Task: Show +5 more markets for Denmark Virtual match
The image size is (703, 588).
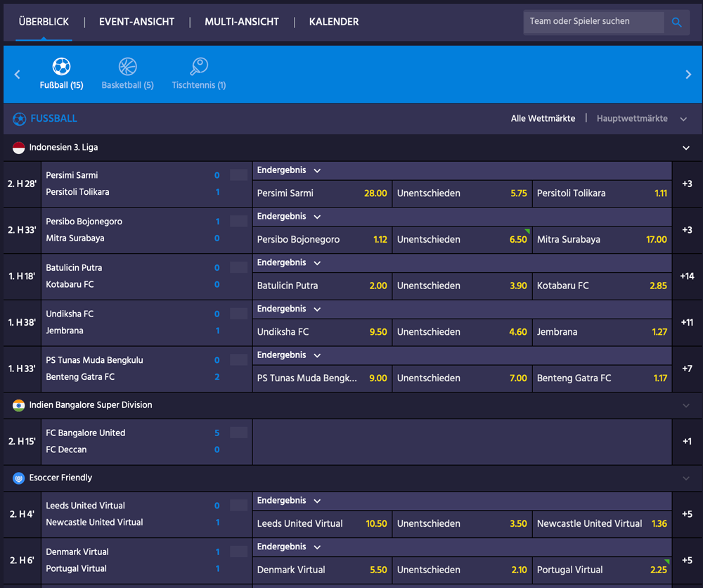Action: [x=688, y=561]
